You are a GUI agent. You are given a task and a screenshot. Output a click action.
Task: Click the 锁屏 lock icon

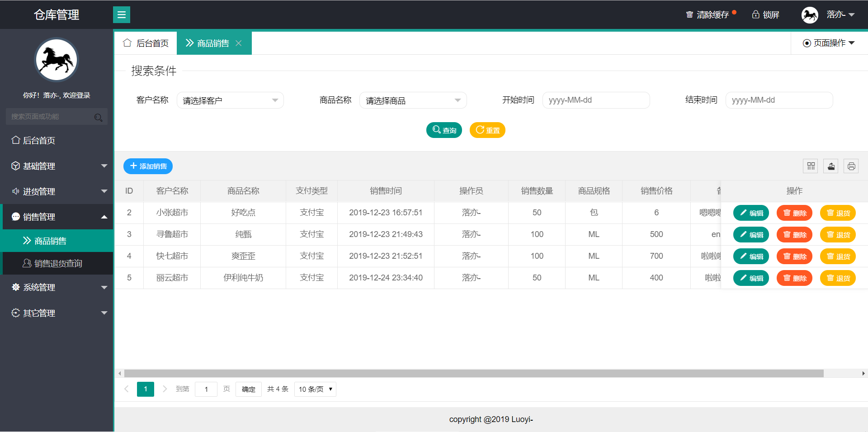pos(755,14)
